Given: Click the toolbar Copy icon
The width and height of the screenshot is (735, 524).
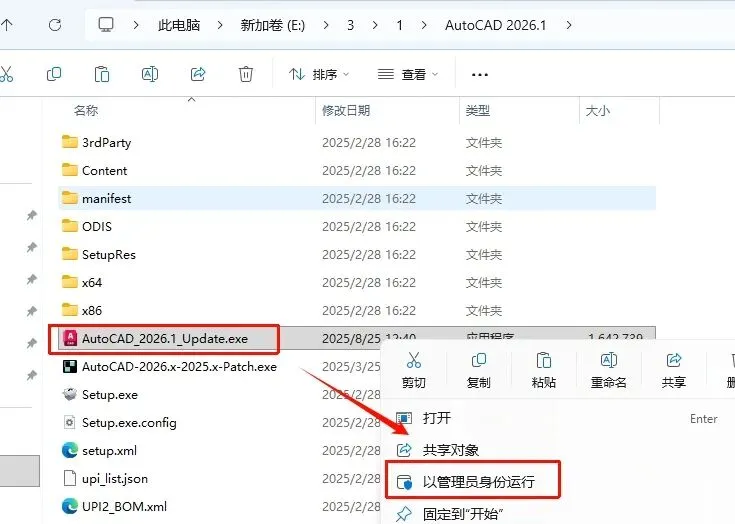Looking at the screenshot, I should [x=54, y=74].
